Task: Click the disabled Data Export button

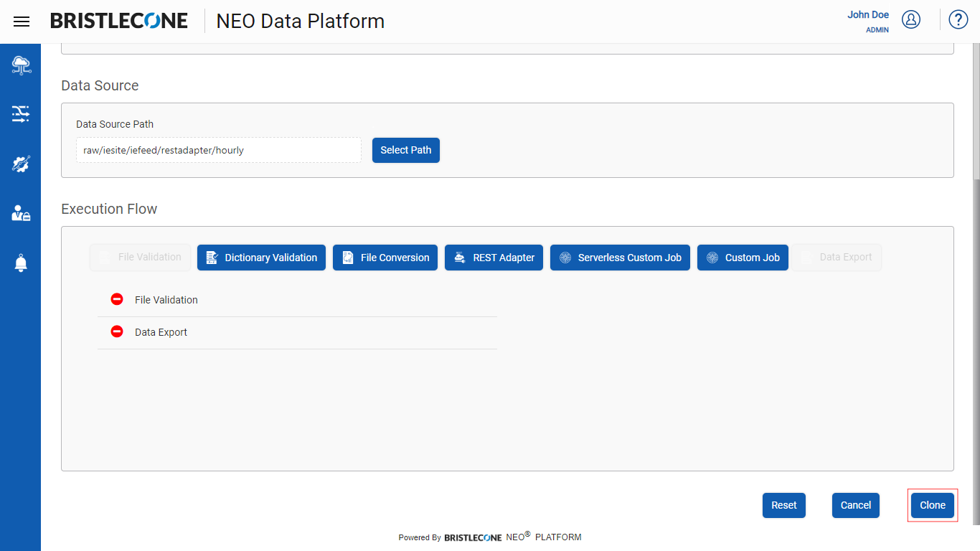Action: tap(837, 257)
